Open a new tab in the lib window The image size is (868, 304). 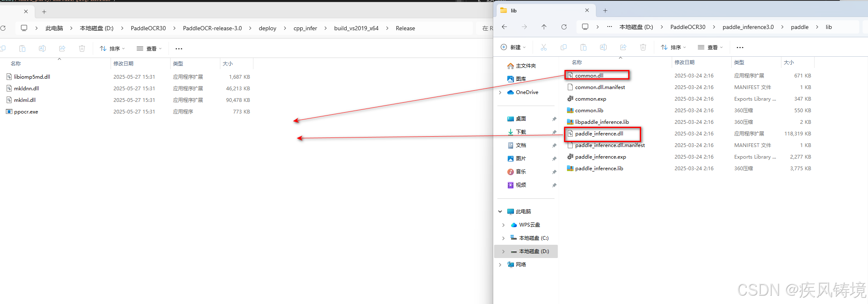605,11
